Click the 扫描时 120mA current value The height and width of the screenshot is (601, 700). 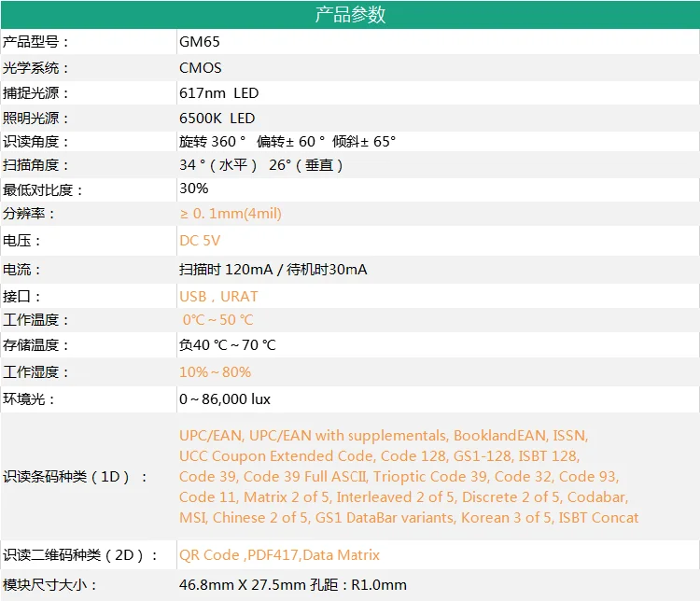[273, 270]
